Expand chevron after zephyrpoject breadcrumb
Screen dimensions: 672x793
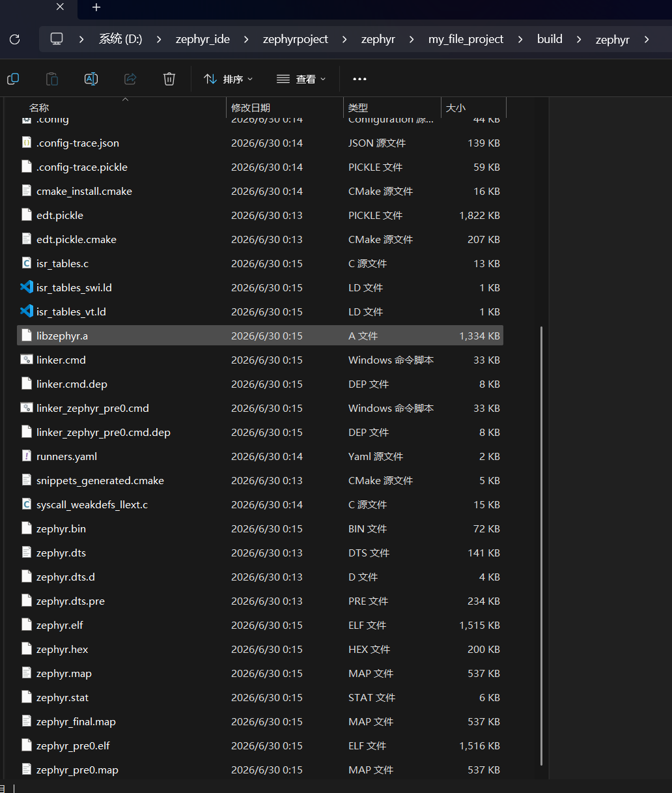pyautogui.click(x=344, y=39)
